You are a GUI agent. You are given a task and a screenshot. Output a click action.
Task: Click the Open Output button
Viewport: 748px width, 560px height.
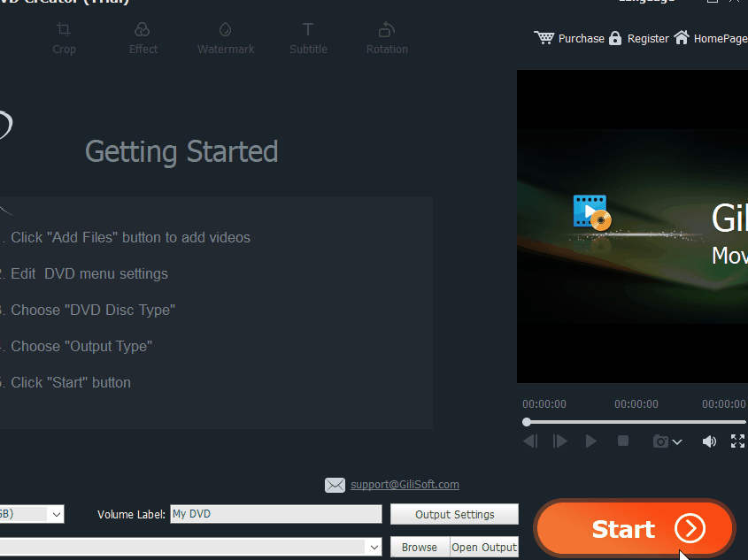(x=484, y=547)
